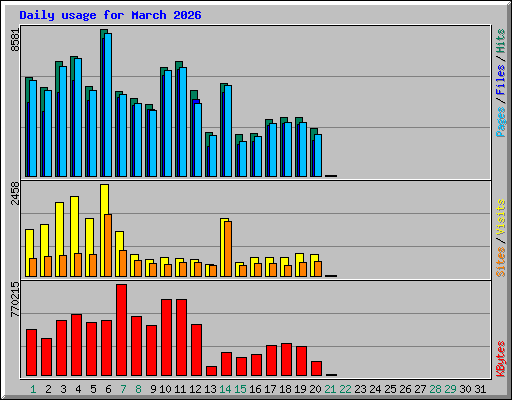Click day 5 on the date axis
The width and height of the screenshot is (512, 400).
(x=93, y=389)
